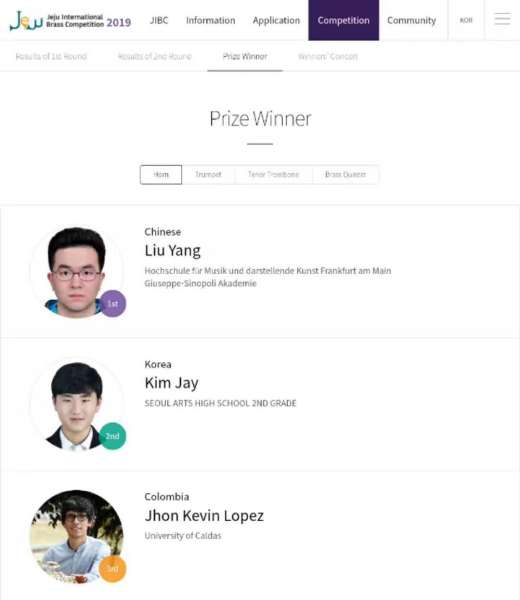Click the green 2nd place badge
The width and height of the screenshot is (520, 600).
pyautogui.click(x=112, y=436)
